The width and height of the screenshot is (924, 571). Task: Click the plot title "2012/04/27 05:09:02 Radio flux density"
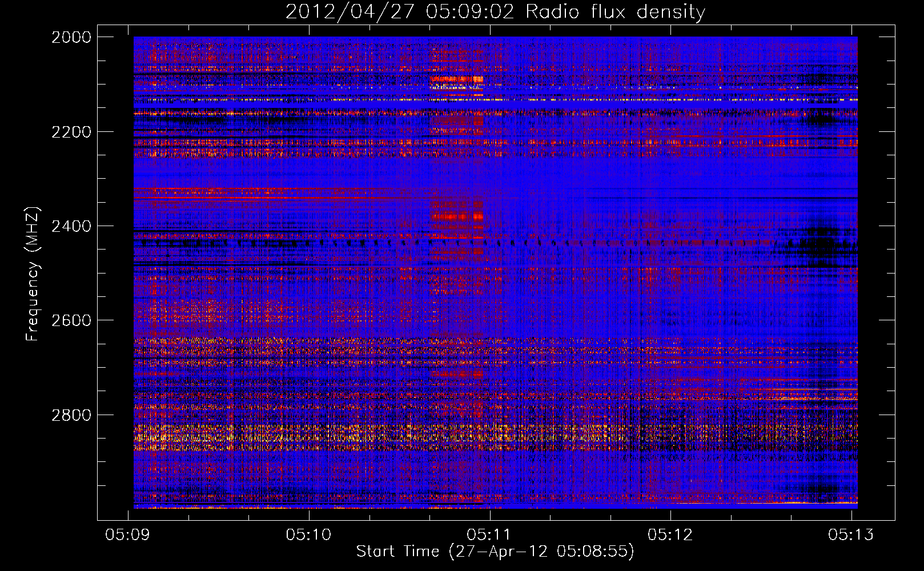[495, 12]
